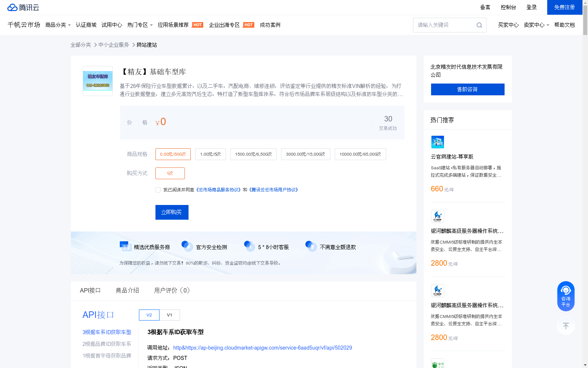Expand the 卖家中心 dropdown
The height and width of the screenshot is (368, 588).
pyautogui.click(x=537, y=25)
